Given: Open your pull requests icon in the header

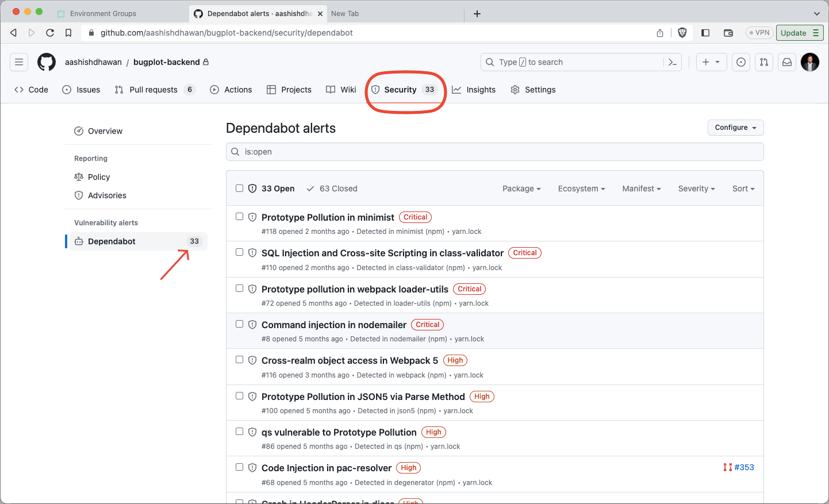Looking at the screenshot, I should point(763,62).
